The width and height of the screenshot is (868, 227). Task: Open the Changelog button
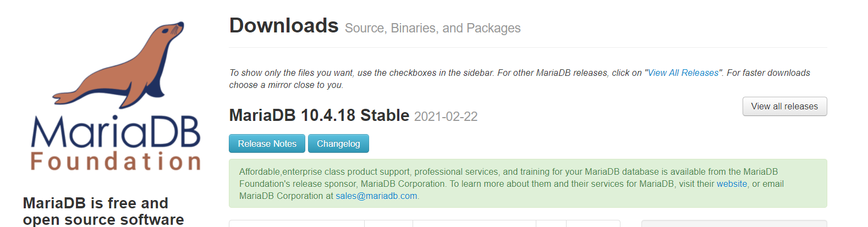[x=338, y=143]
